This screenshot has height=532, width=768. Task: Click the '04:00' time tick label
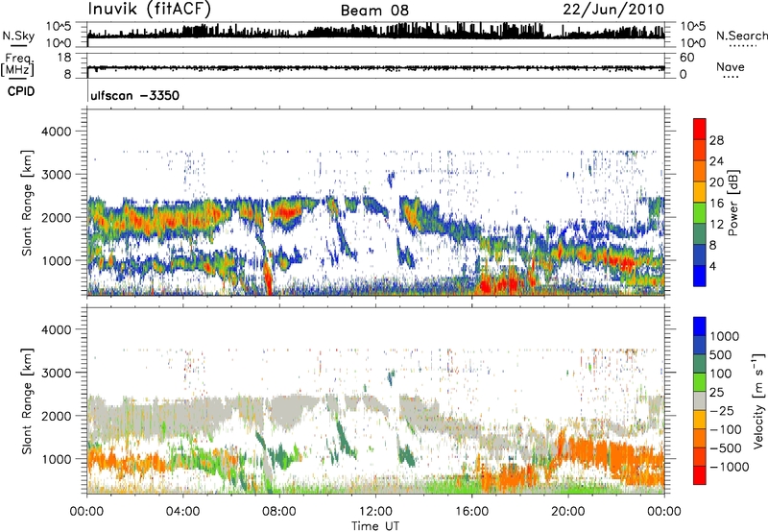[x=182, y=512]
